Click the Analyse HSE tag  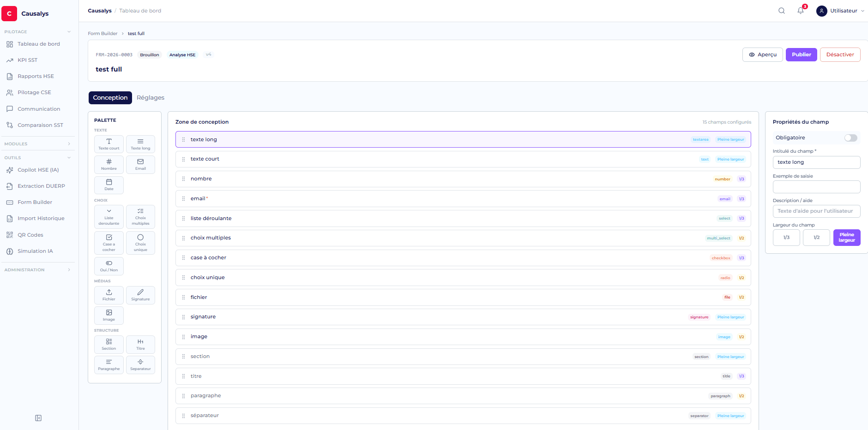click(182, 55)
